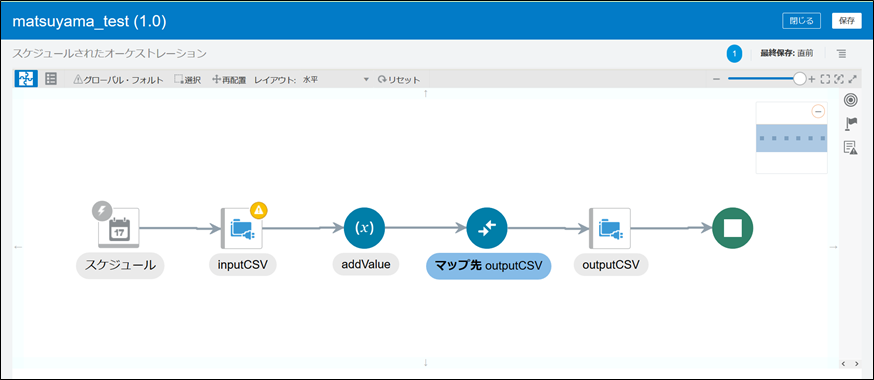Open the errors document icon in sidebar
This screenshot has height=380, width=874.
pos(850,147)
